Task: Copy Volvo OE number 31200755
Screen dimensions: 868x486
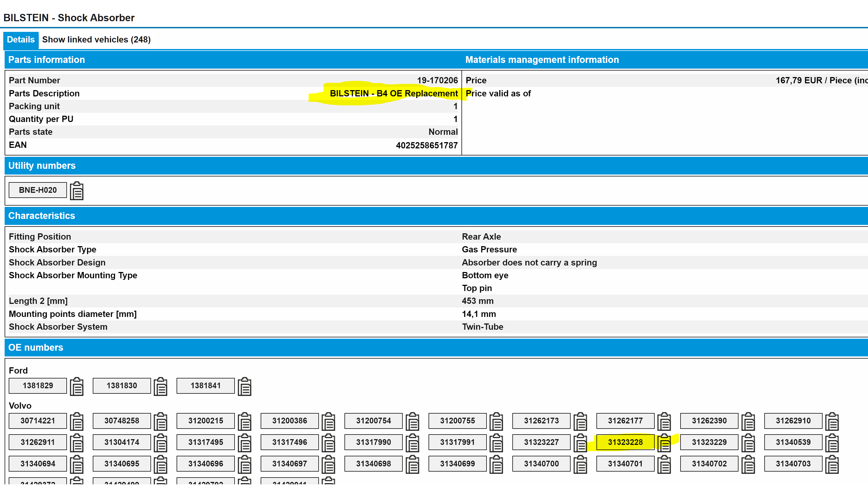Action: (x=496, y=421)
